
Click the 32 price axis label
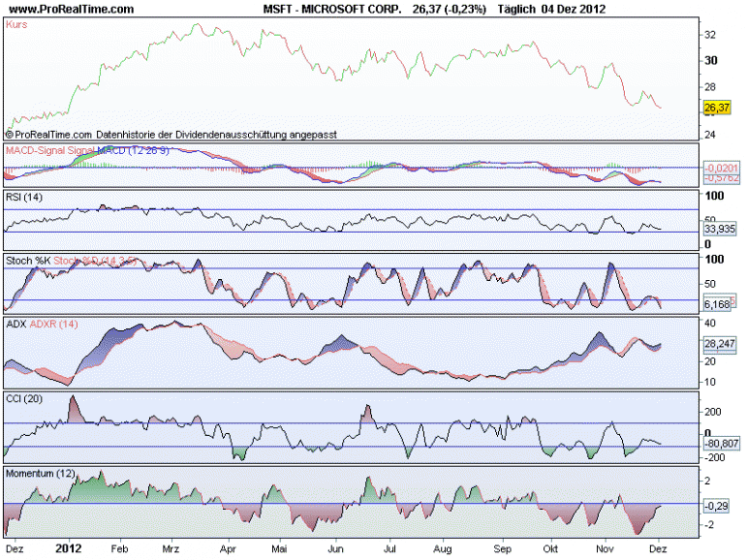[710, 35]
